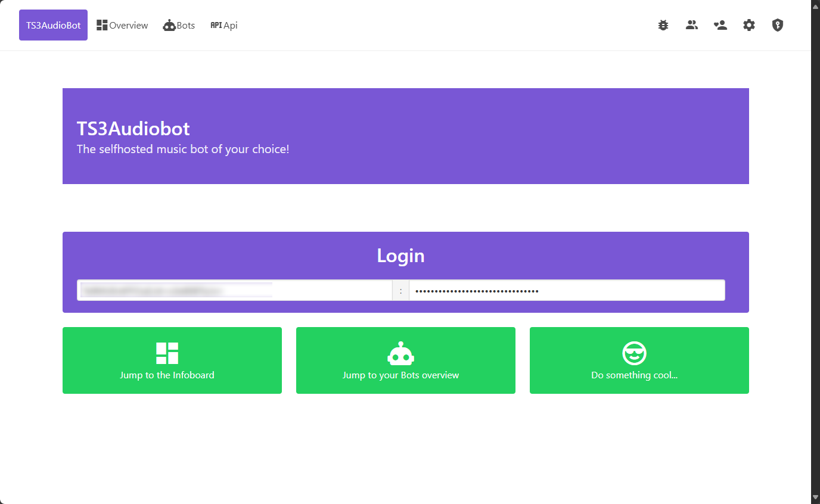
Task: Open the Overview menu item
Action: (122, 25)
